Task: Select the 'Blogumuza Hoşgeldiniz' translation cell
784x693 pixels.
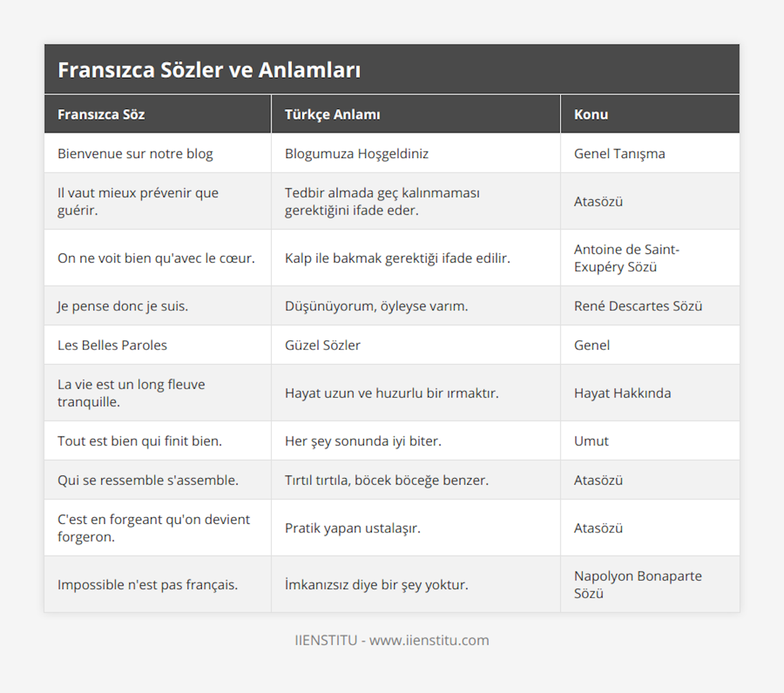Action: pyautogui.click(x=357, y=153)
